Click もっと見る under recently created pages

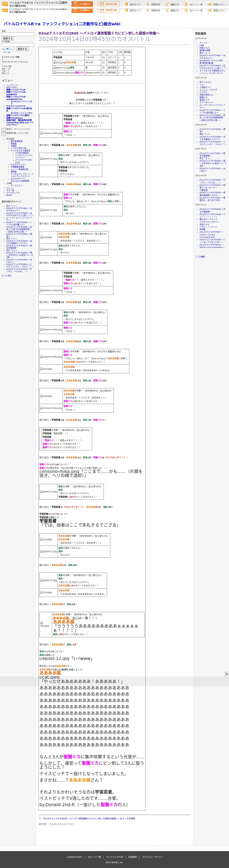coord(6,276)
